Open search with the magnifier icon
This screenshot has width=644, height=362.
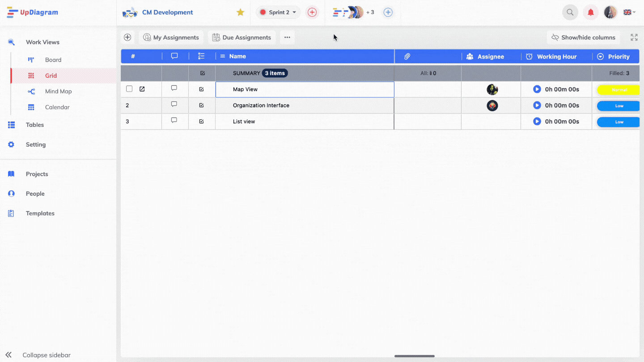[570, 13]
